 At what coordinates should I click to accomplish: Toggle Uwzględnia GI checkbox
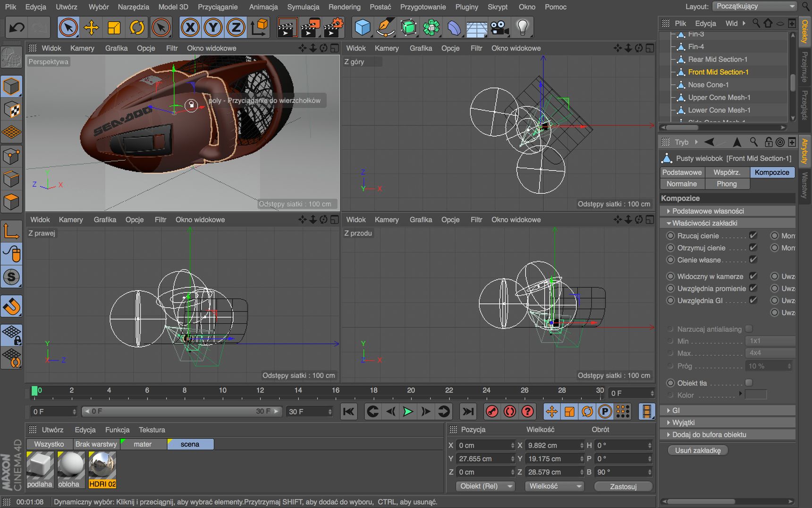(x=753, y=300)
